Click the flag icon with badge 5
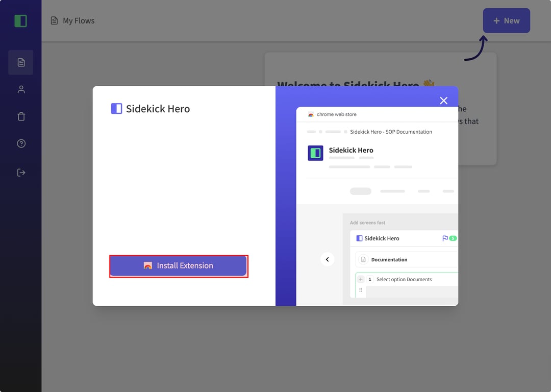551x392 pixels. coord(445,238)
